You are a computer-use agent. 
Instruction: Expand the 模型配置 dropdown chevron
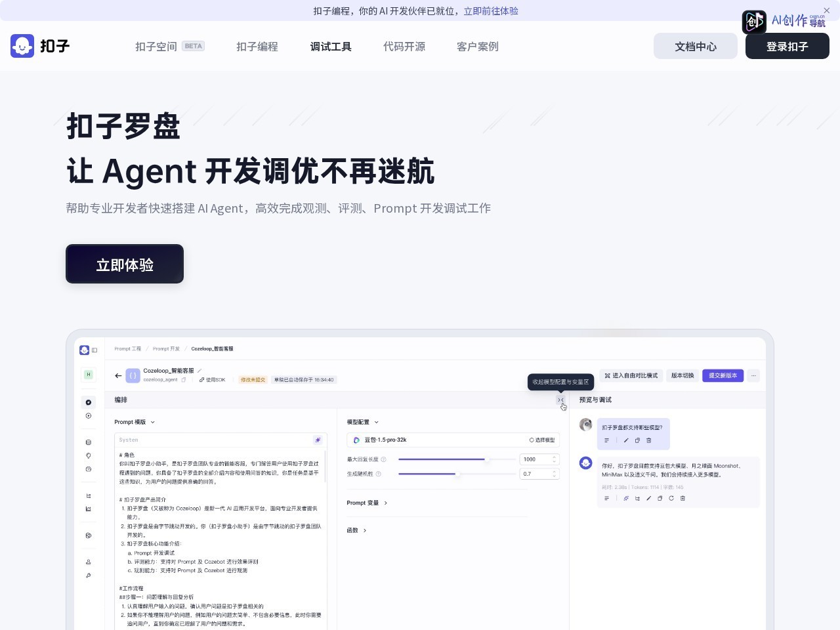coord(376,422)
